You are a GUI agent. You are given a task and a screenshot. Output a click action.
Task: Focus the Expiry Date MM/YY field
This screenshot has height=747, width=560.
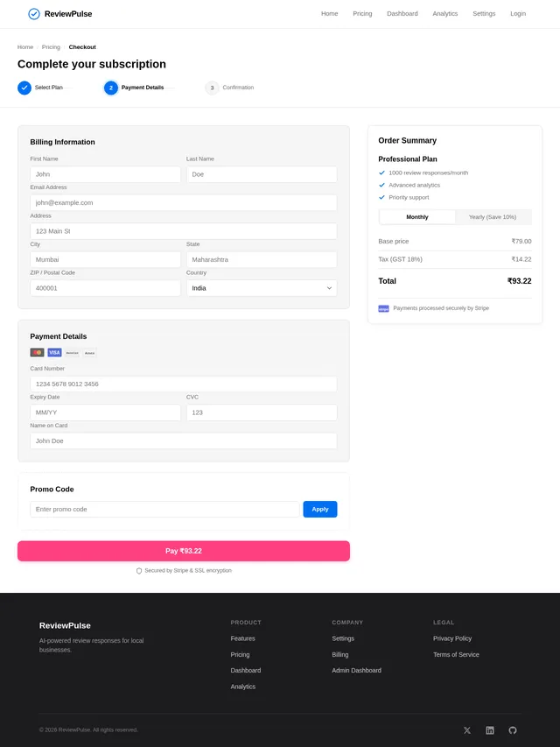pos(105,412)
